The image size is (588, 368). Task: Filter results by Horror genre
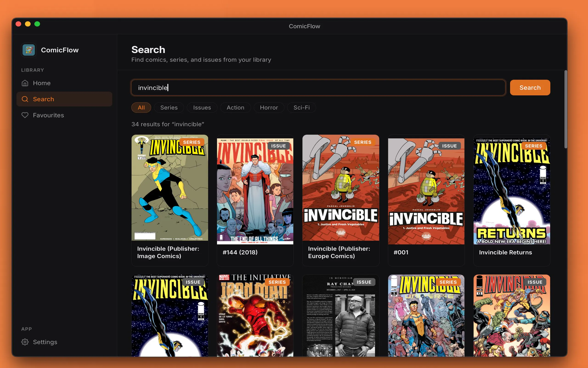tap(269, 108)
